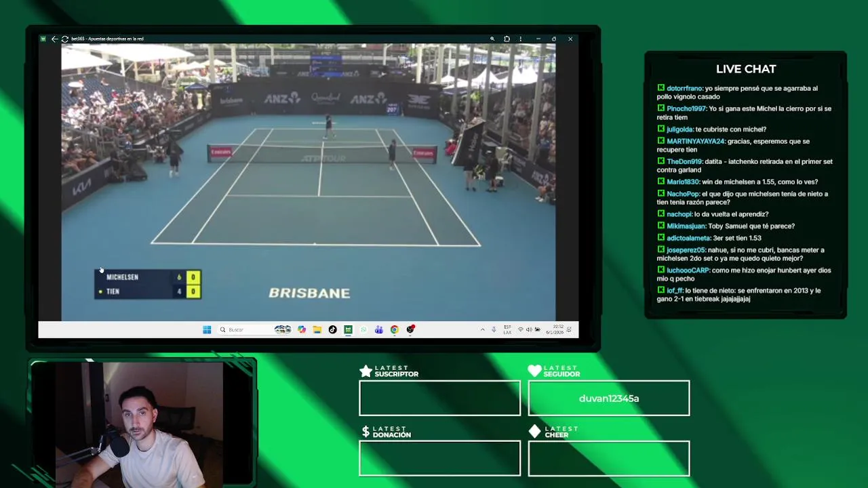
Task: Open the zoom/search magnifier icon in the bet365 title bar
Action: [492, 39]
